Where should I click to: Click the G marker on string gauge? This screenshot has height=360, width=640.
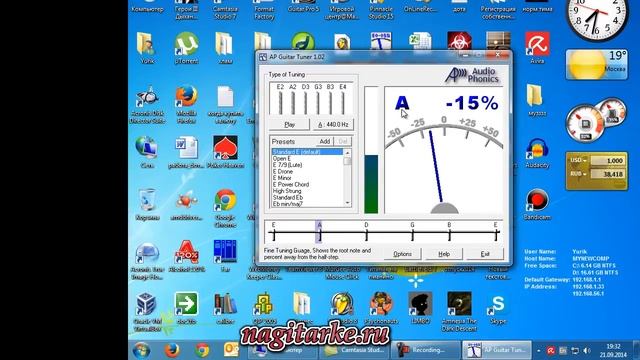[x=412, y=232]
